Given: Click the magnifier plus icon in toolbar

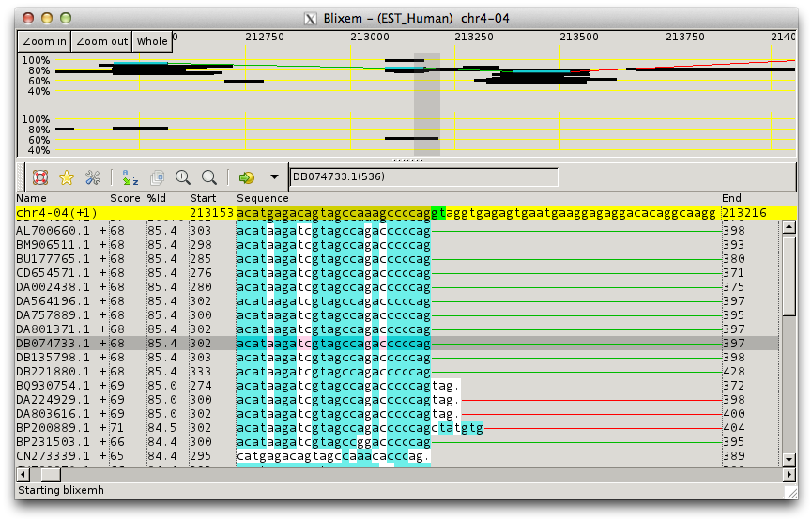Looking at the screenshot, I should (x=183, y=177).
